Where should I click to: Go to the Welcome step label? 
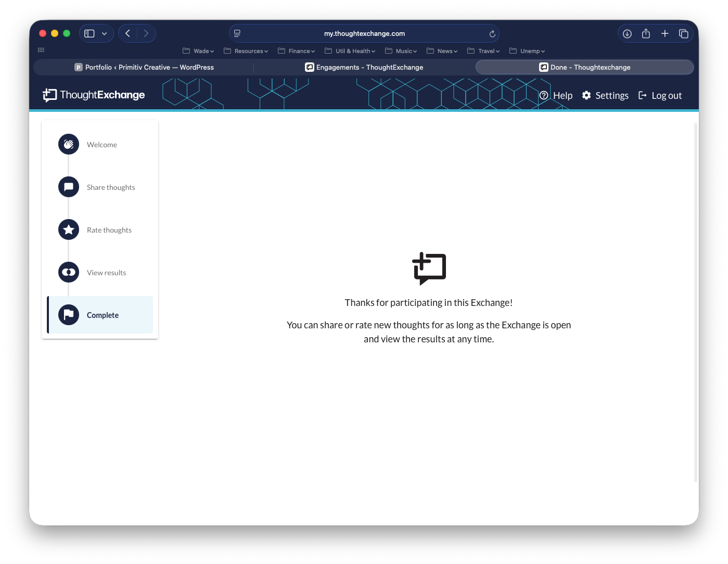[102, 145]
